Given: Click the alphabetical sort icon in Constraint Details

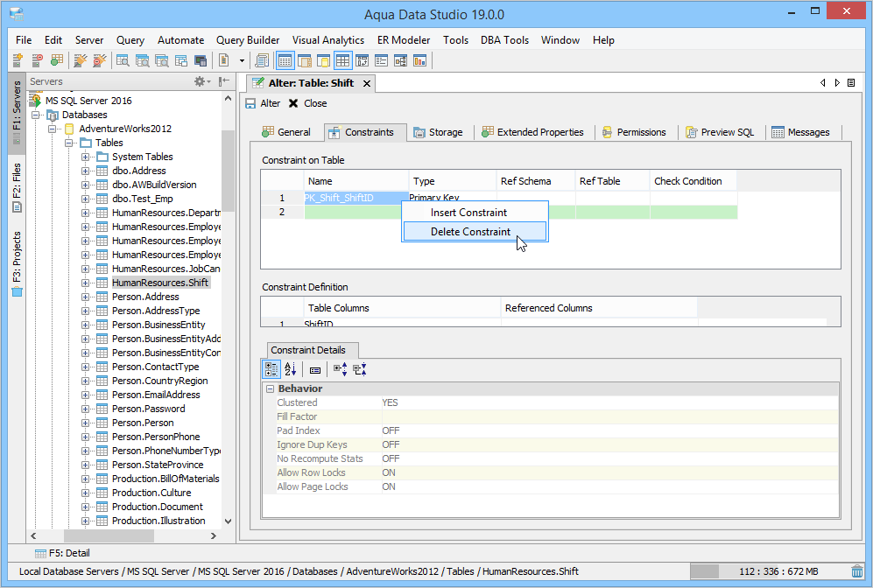Looking at the screenshot, I should [x=292, y=370].
